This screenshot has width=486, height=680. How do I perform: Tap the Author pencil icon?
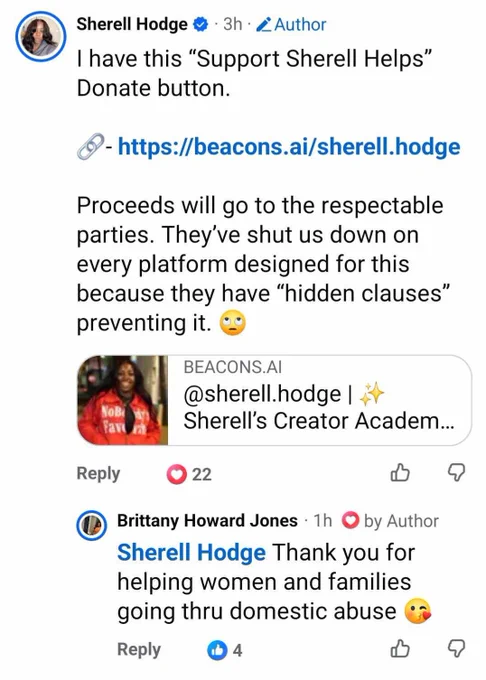[264, 25]
